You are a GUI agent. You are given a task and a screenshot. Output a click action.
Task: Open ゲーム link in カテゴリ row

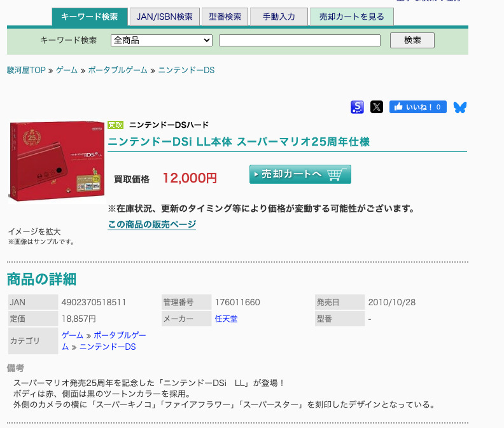[x=73, y=335]
